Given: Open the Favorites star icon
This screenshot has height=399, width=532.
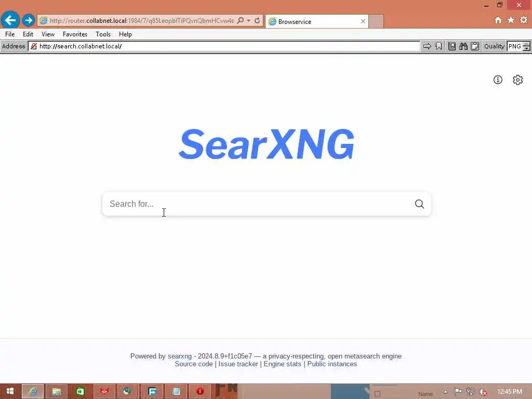Looking at the screenshot, I should tap(511, 20).
